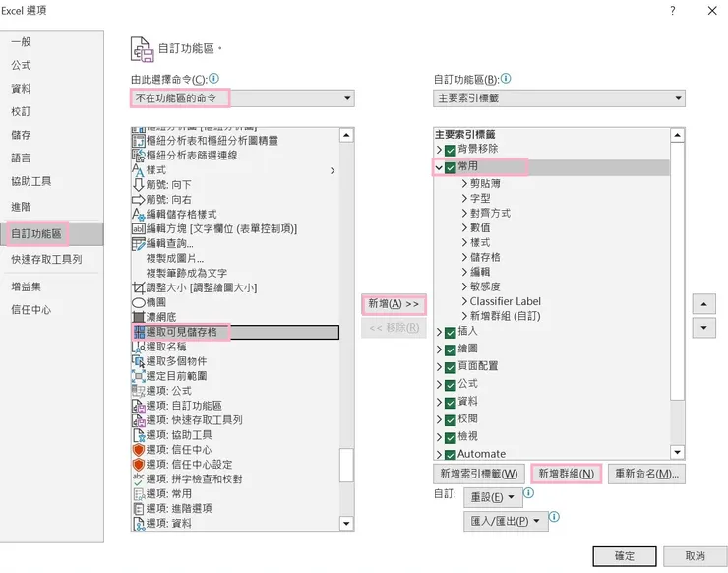This screenshot has height=573, width=728.
Task: Click the 選項: 協助工具 icon
Action: (139, 435)
